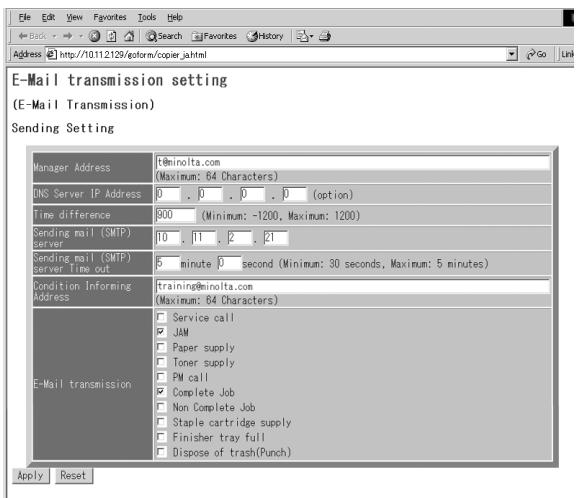Open the Back button history dropdown arrow
579x498 pixels.
pyautogui.click(x=54, y=36)
